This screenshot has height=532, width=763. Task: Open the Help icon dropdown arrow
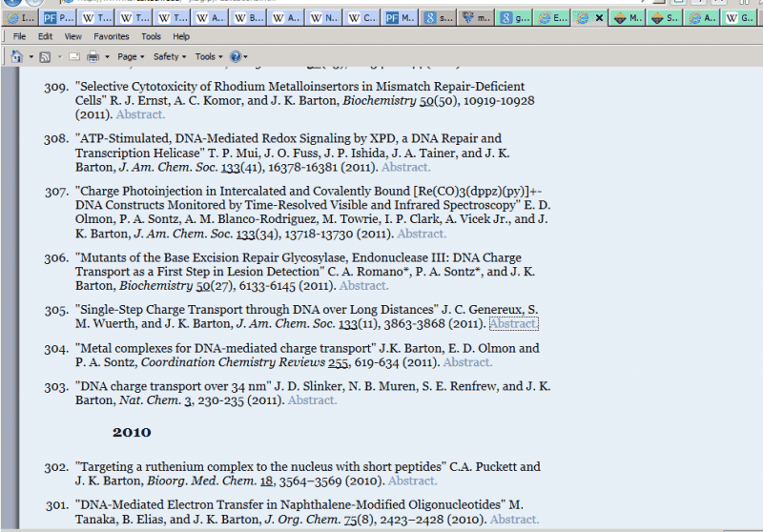pos(246,57)
